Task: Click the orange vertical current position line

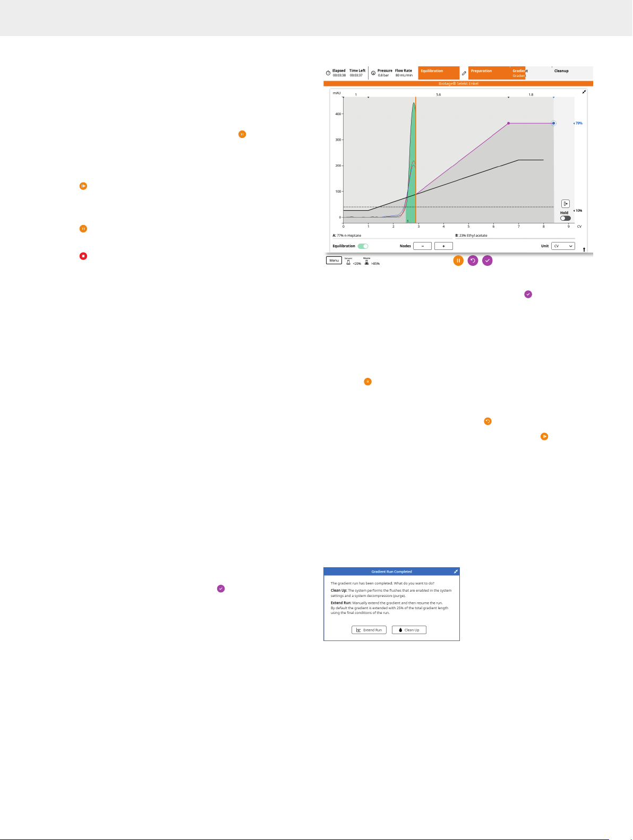Action: coord(416,159)
